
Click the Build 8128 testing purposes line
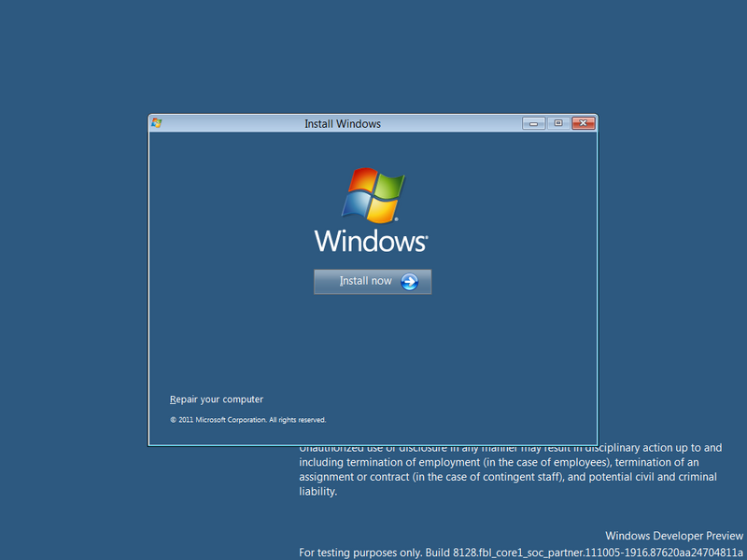point(521,553)
